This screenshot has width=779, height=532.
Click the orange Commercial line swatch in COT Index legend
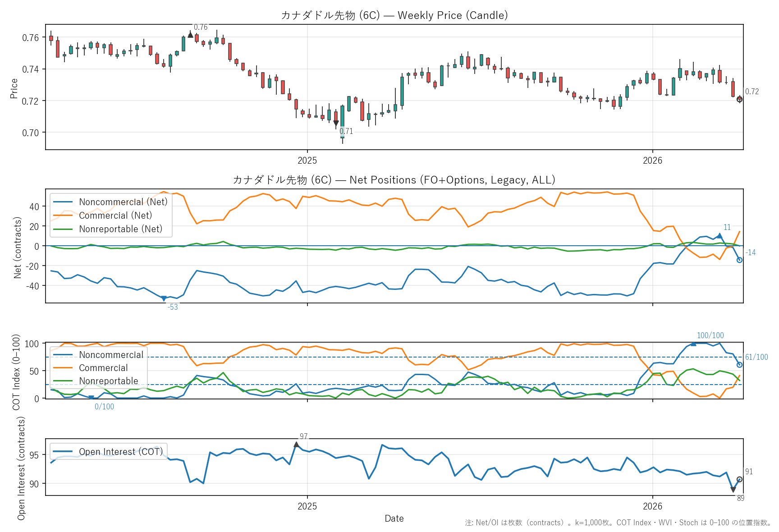coord(63,368)
